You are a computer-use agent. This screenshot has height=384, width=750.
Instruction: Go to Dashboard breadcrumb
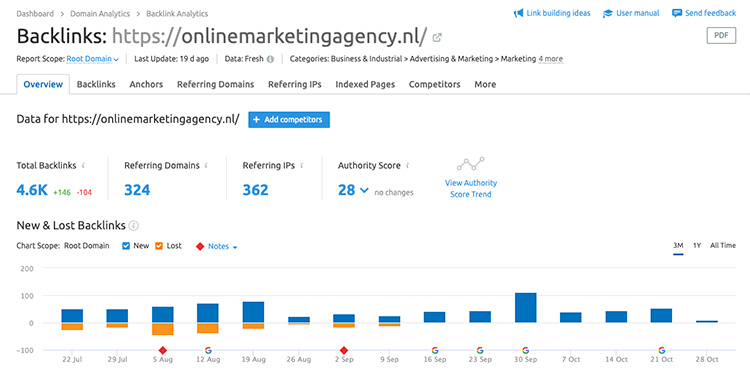point(35,14)
